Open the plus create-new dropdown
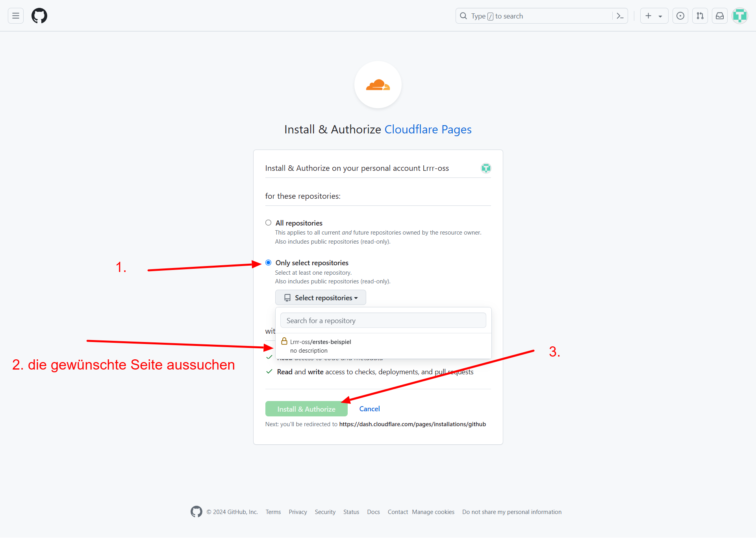 pos(654,16)
